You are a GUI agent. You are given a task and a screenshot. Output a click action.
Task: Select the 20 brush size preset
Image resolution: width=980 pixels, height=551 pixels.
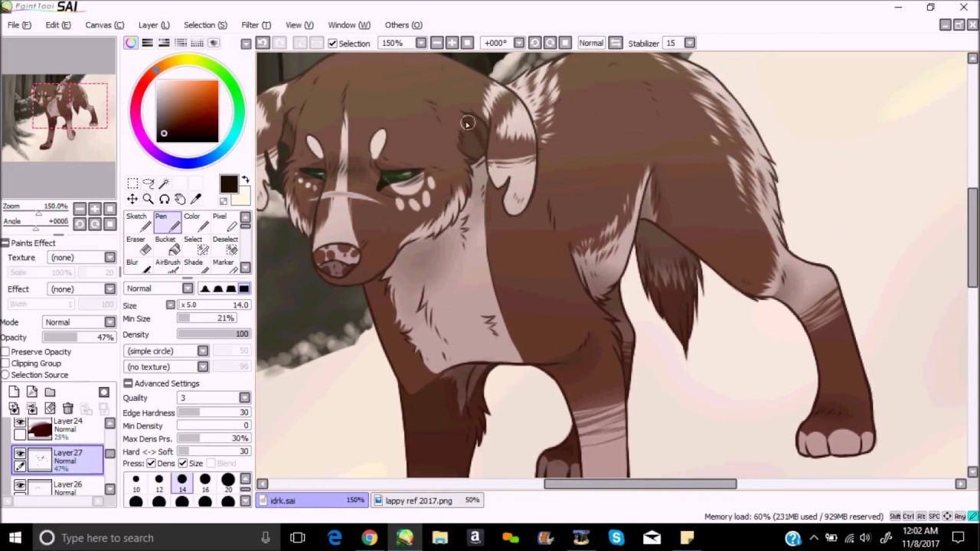pos(228,484)
